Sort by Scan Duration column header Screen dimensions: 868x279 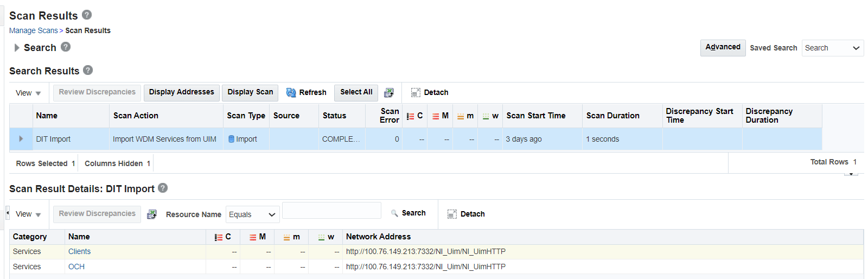tap(622, 116)
